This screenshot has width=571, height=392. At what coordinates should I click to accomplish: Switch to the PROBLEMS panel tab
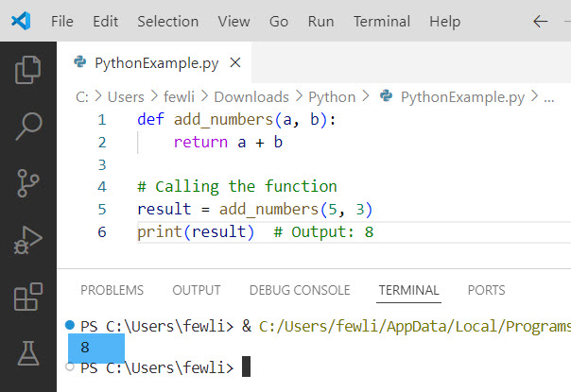(112, 290)
